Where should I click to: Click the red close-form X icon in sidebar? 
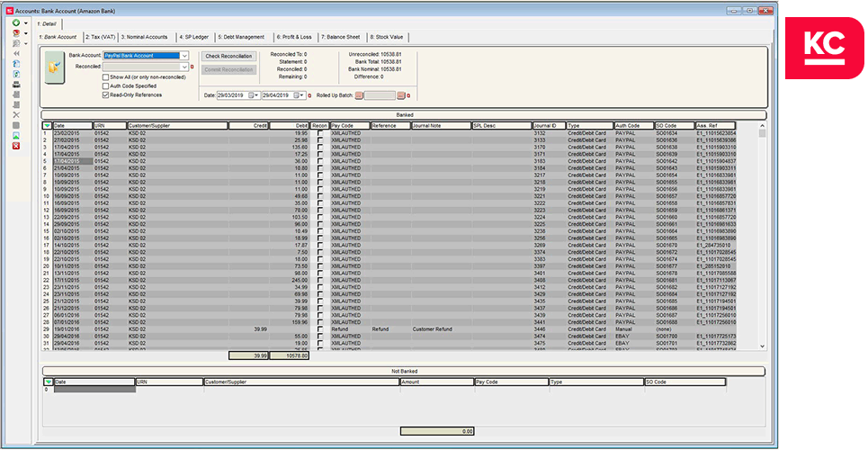[16, 146]
